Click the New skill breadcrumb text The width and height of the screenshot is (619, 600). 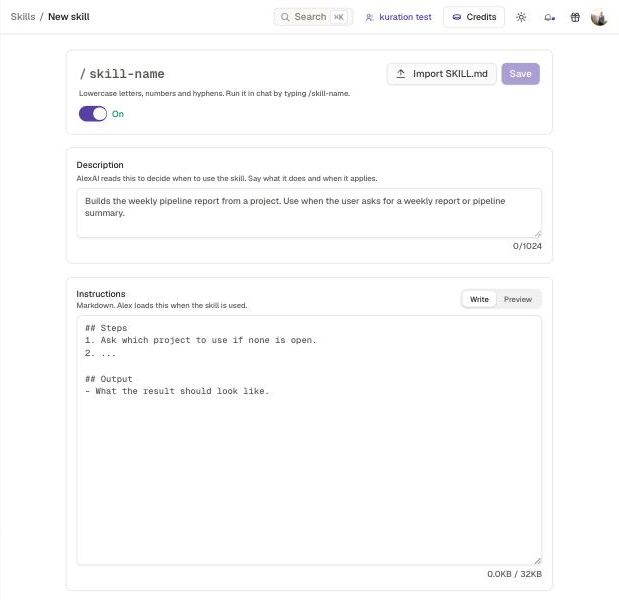click(x=69, y=17)
